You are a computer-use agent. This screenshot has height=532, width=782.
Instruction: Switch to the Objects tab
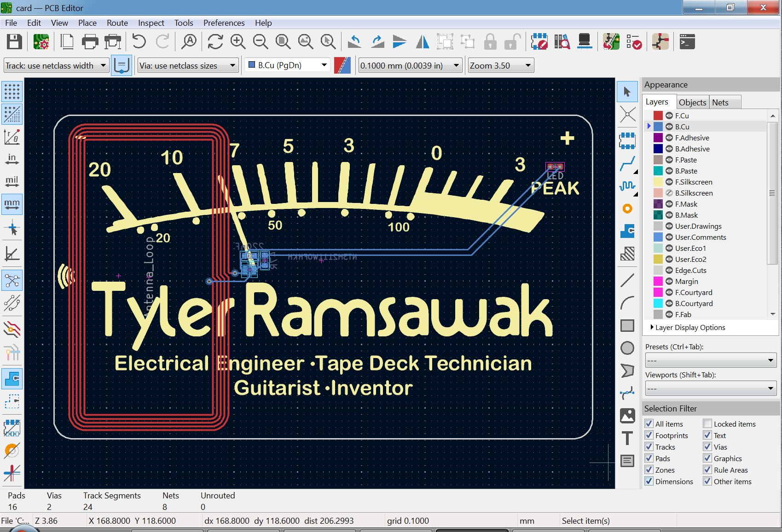(692, 102)
